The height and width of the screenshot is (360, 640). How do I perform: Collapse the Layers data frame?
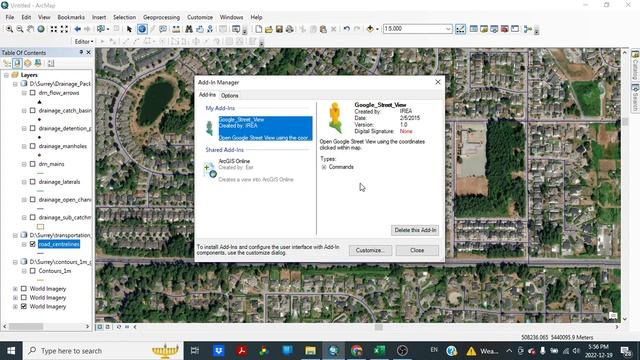click(6, 75)
